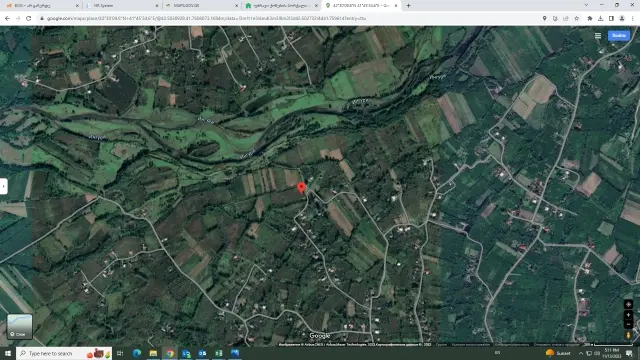Go back in browser history
This screenshot has height=360, width=640.
point(7,18)
